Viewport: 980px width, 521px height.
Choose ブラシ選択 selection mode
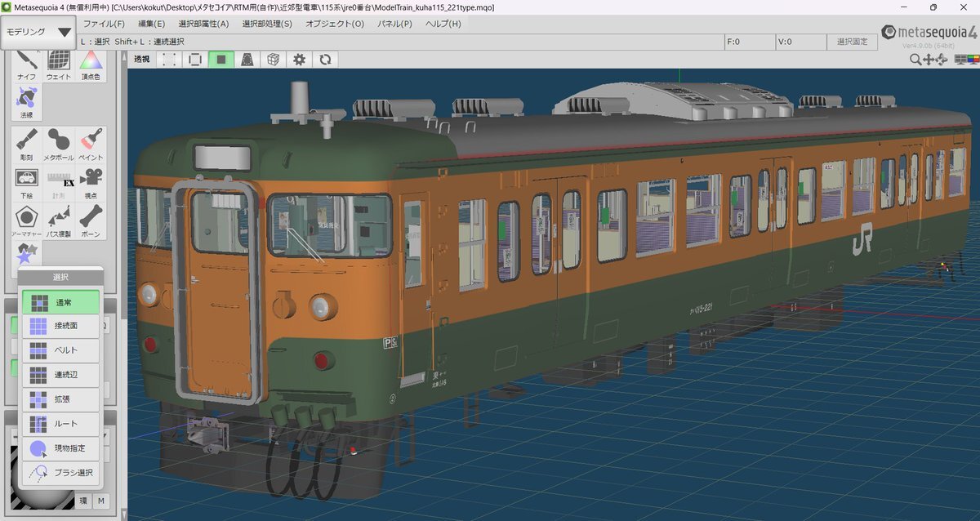tap(60, 472)
